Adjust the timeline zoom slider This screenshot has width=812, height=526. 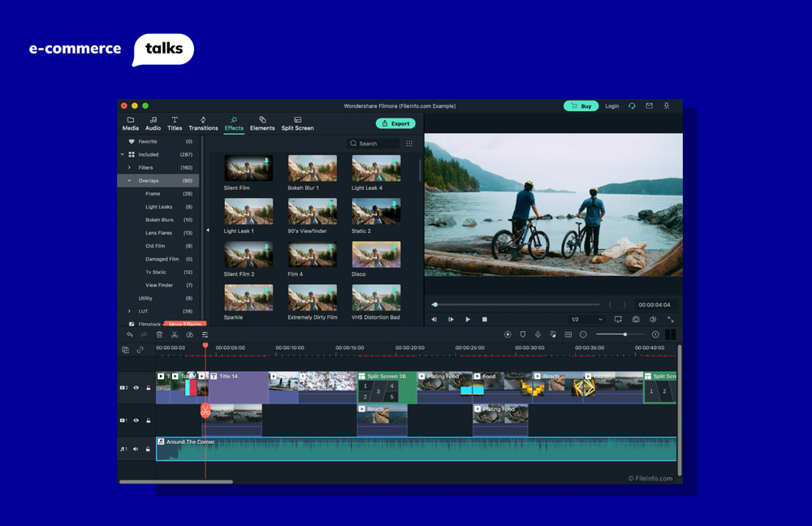pos(625,334)
